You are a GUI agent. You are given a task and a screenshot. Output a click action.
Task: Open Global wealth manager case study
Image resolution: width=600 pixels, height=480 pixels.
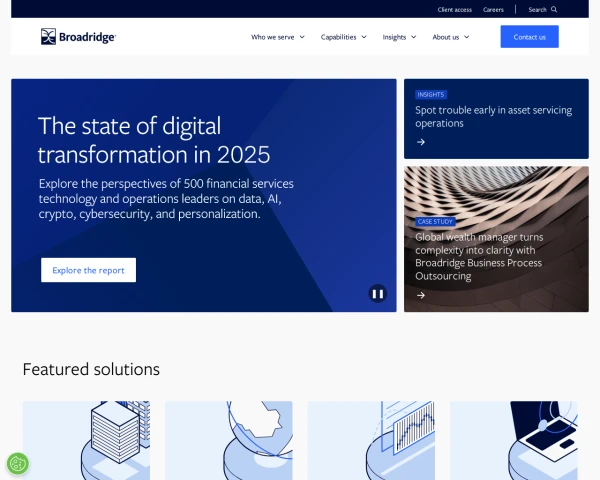coord(496,239)
